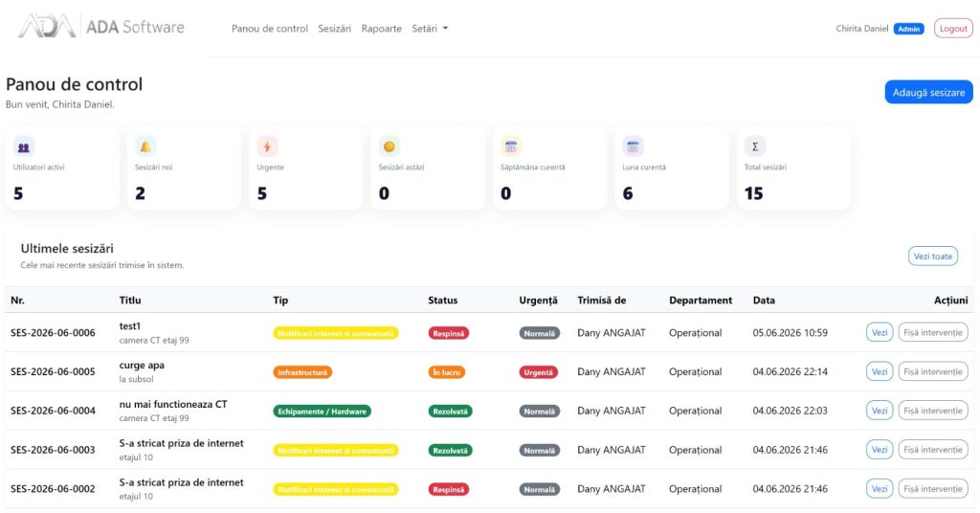
Task: Click the Adaugă sesizare button
Action: tap(928, 93)
